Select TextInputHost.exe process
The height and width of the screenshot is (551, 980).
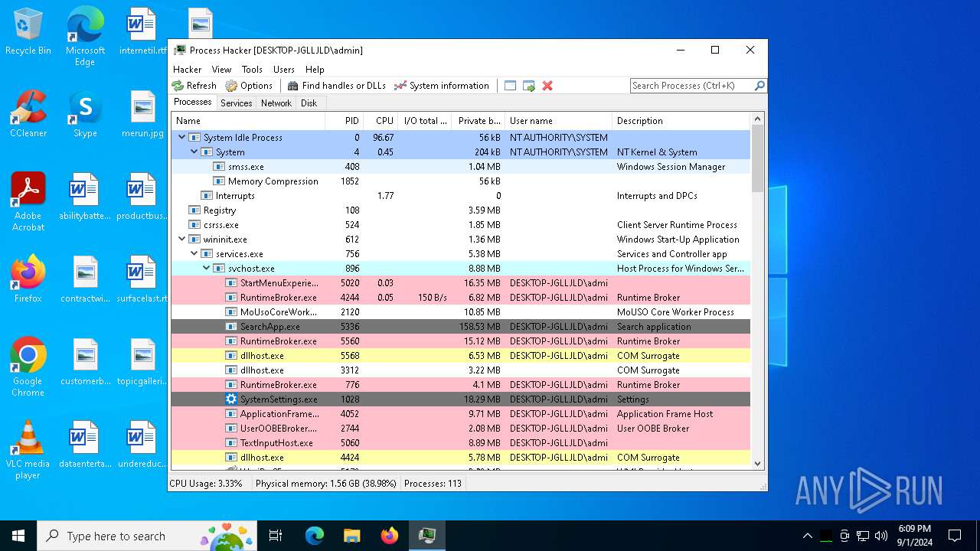pyautogui.click(x=461, y=443)
